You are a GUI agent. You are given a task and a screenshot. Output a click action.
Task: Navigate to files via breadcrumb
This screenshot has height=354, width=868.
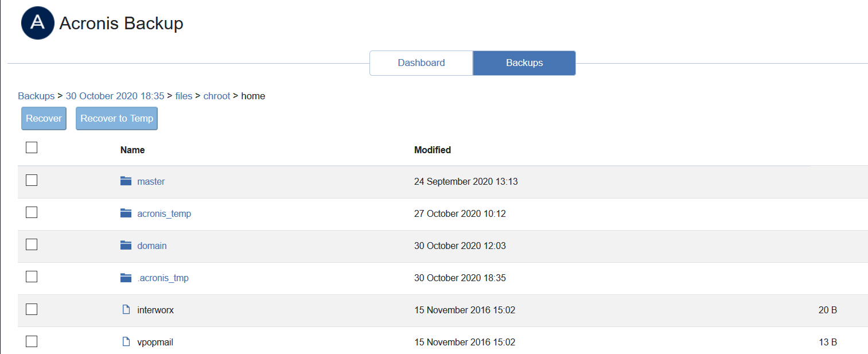pyautogui.click(x=184, y=96)
